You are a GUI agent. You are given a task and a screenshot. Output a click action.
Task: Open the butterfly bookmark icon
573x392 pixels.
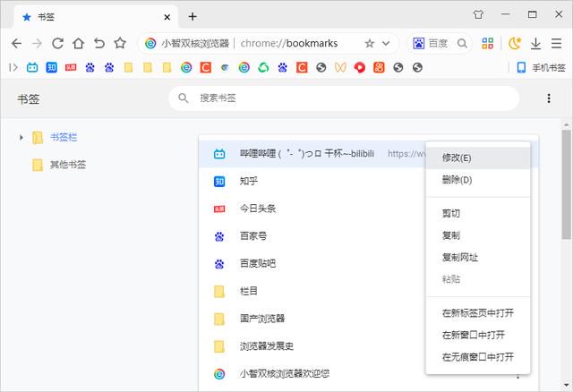(x=340, y=67)
